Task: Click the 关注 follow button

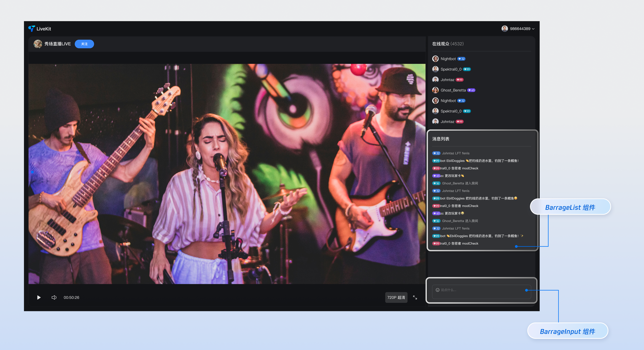Action: tap(84, 44)
